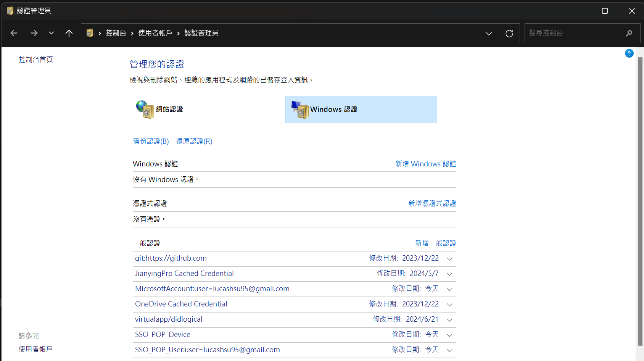The width and height of the screenshot is (644, 361).
Task: Select the Windows 認證 tab
Action: (x=361, y=110)
